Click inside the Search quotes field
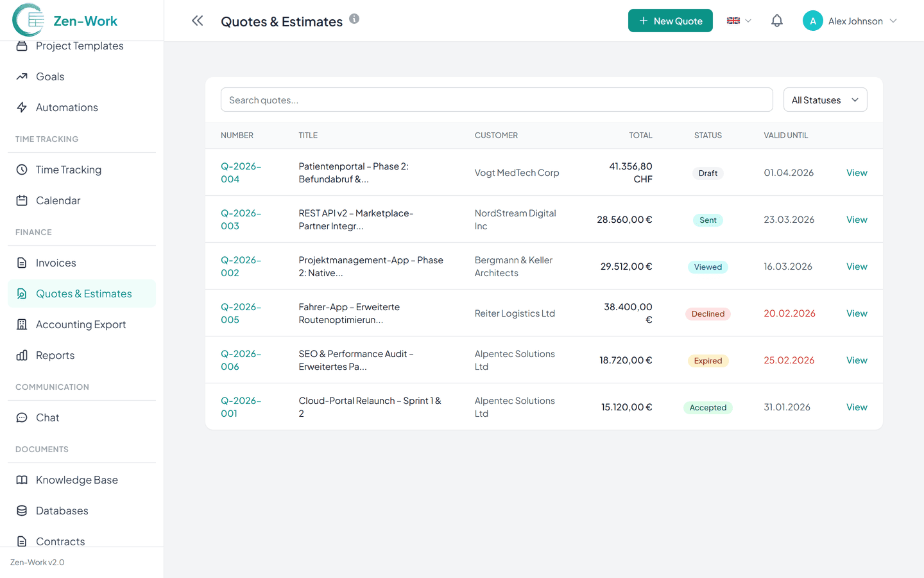924x578 pixels. coord(497,100)
